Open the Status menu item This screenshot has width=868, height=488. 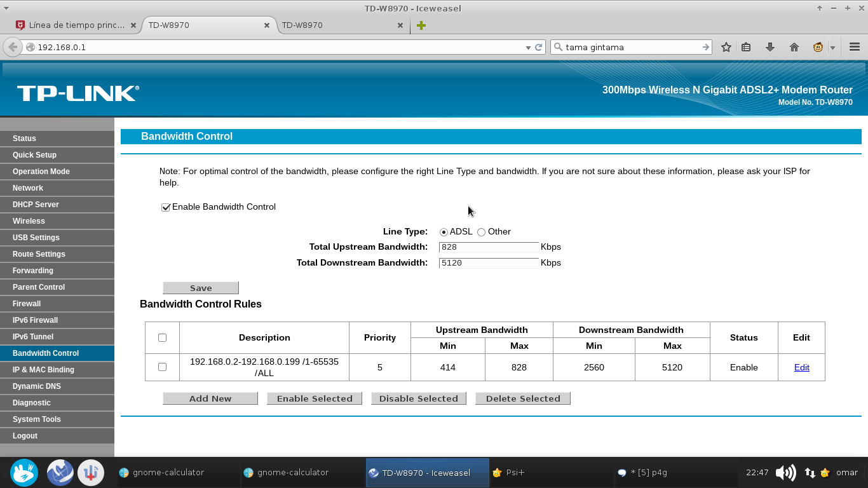click(x=57, y=139)
